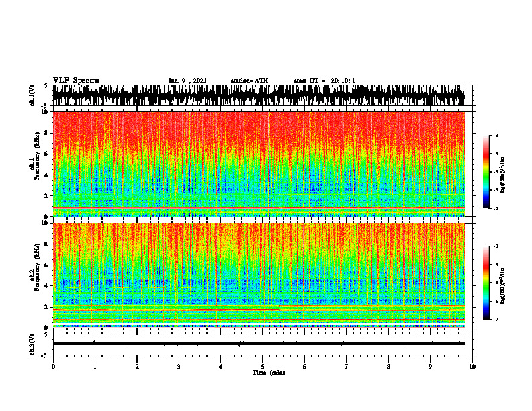Click the "-7" label on ch.1 color scale

tap(496, 208)
